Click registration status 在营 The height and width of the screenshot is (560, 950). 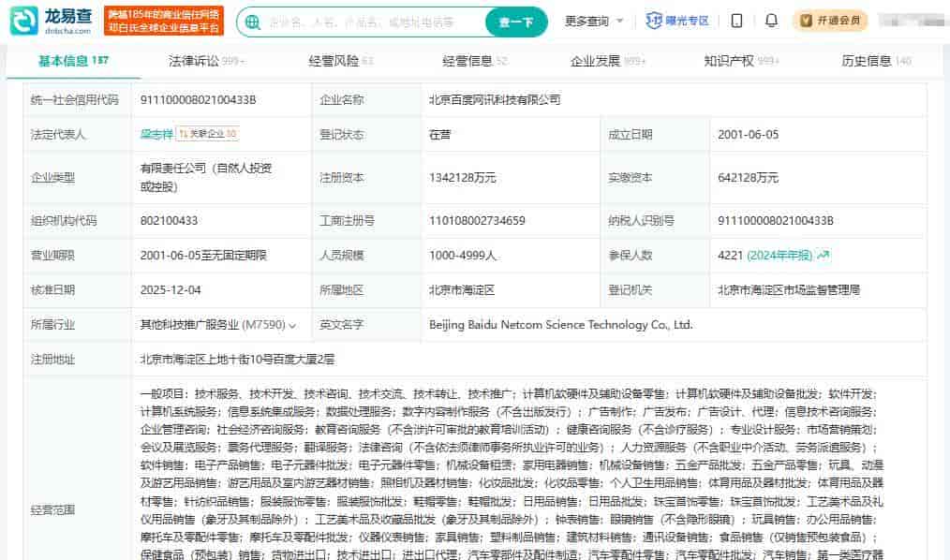point(439,135)
